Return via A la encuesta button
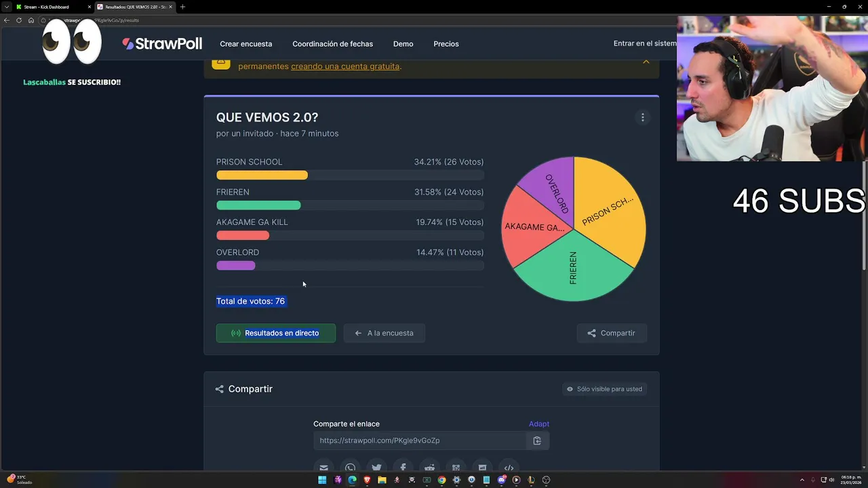Viewport: 868px width, 488px height. click(384, 333)
